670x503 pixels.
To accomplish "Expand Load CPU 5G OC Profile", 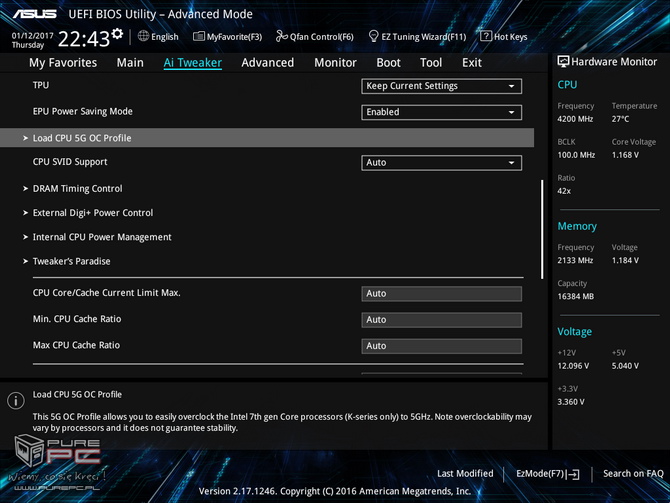I will click(x=267, y=138).
